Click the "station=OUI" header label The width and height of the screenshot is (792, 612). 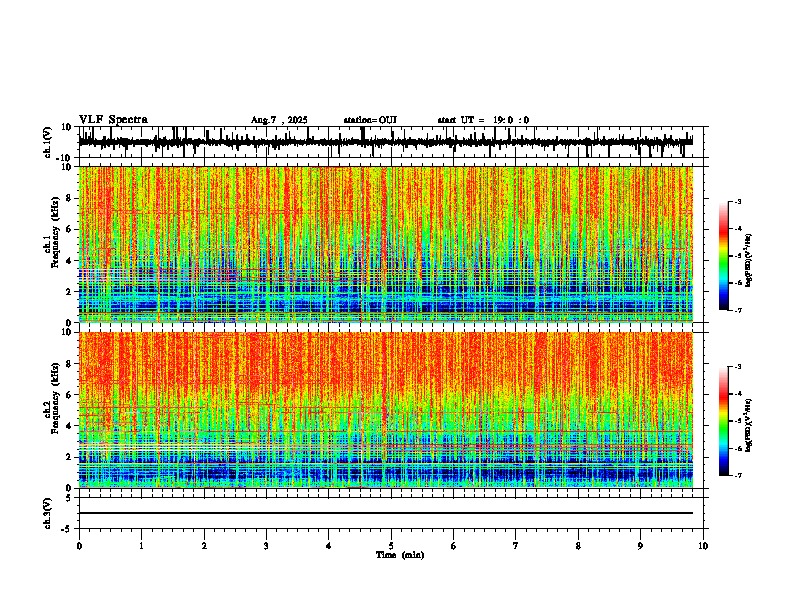[370, 120]
